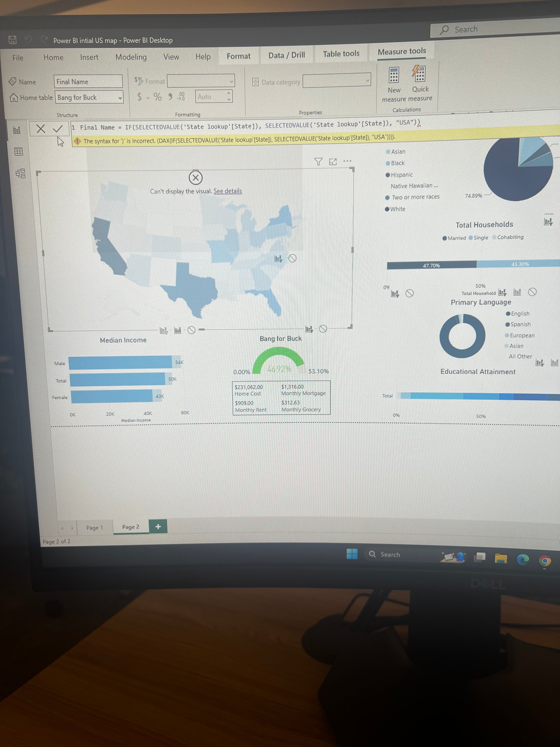The width and height of the screenshot is (560, 747).
Task: Click the thousands separator comma icon
Action: (x=171, y=97)
